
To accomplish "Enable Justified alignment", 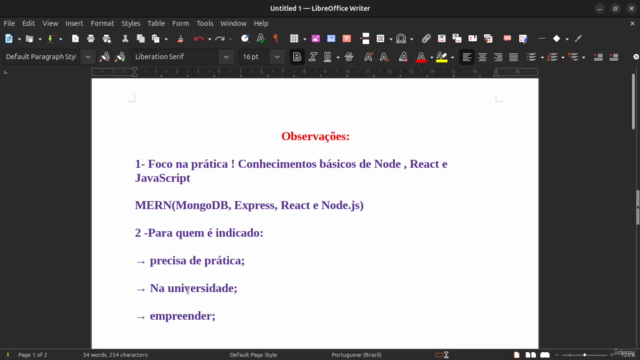I will click(513, 57).
